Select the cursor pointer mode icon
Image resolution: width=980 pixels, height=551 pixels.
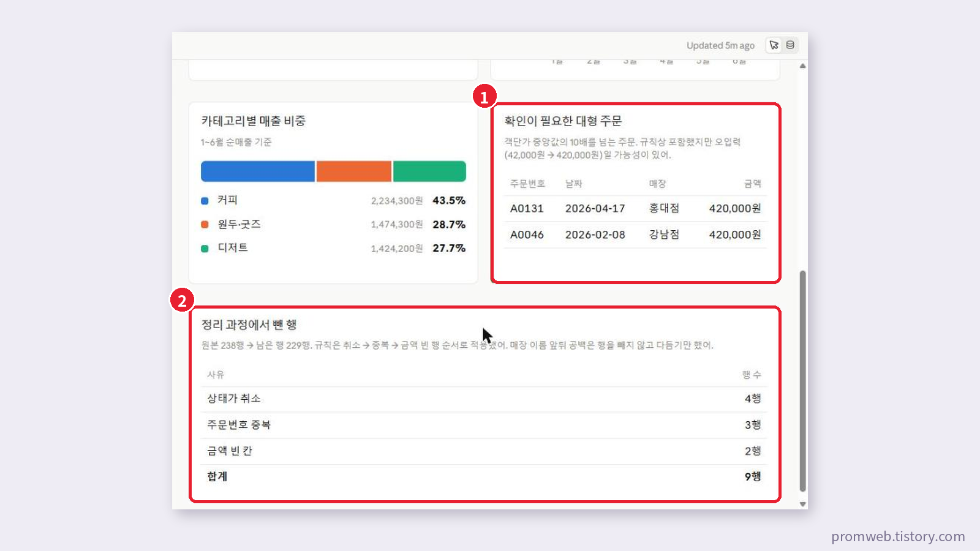pos(774,45)
